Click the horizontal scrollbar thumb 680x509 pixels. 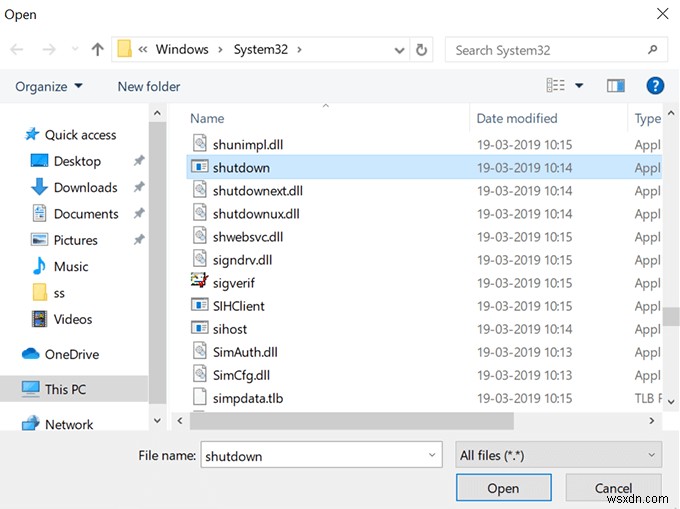(352, 421)
